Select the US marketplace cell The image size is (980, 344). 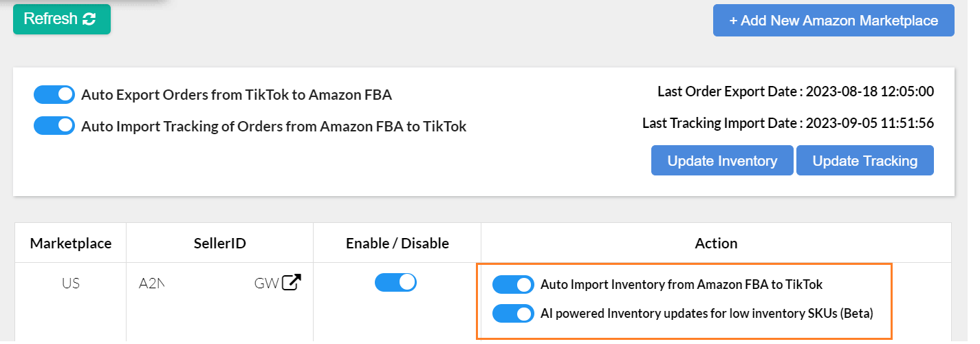pyautogui.click(x=70, y=283)
